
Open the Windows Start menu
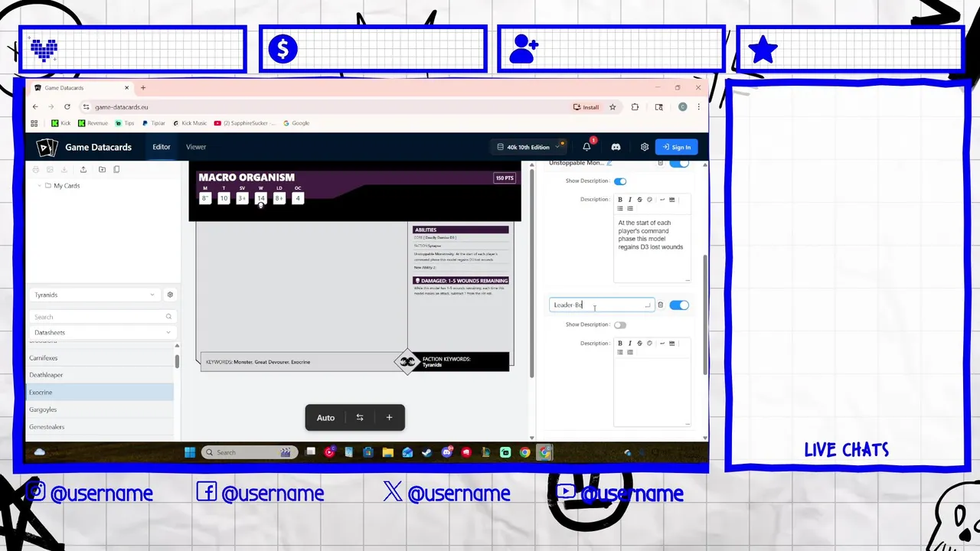pyautogui.click(x=189, y=452)
